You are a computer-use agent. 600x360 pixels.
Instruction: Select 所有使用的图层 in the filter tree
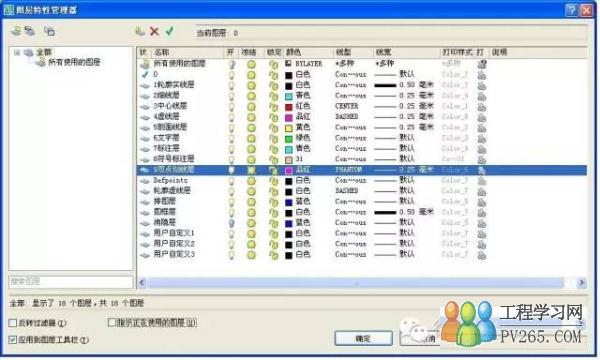(74, 62)
